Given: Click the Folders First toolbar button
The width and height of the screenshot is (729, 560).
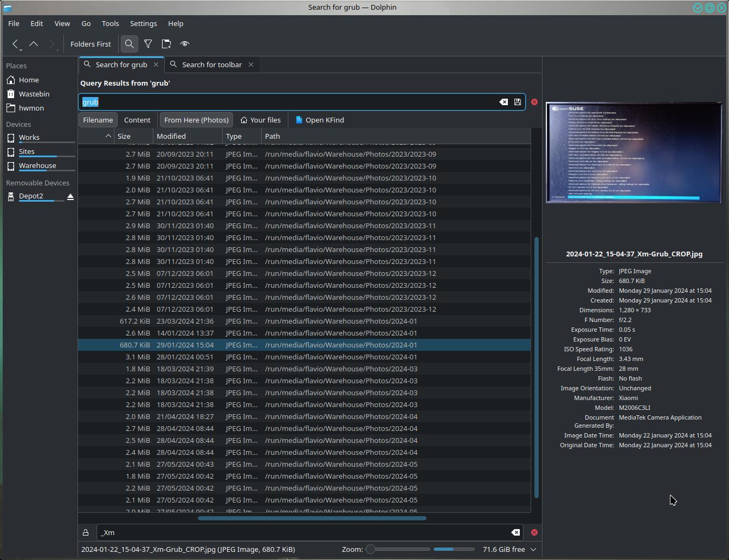Looking at the screenshot, I should click(x=91, y=44).
